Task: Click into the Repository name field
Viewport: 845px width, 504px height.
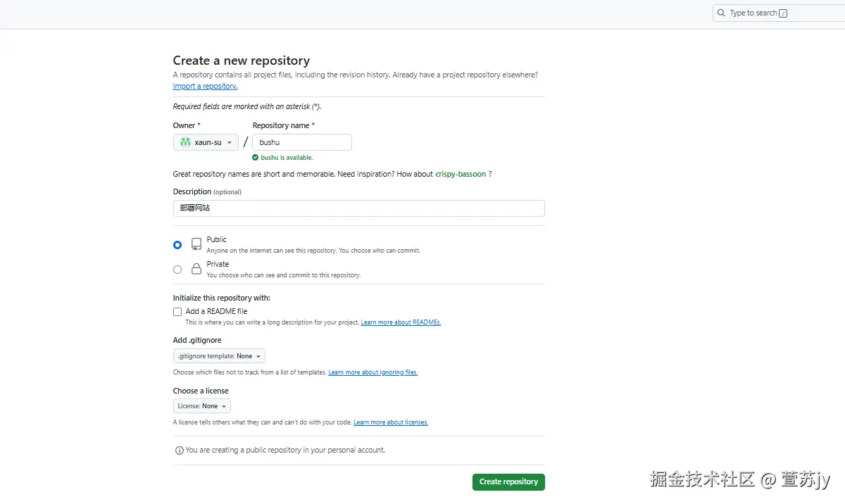Action: pyautogui.click(x=302, y=142)
